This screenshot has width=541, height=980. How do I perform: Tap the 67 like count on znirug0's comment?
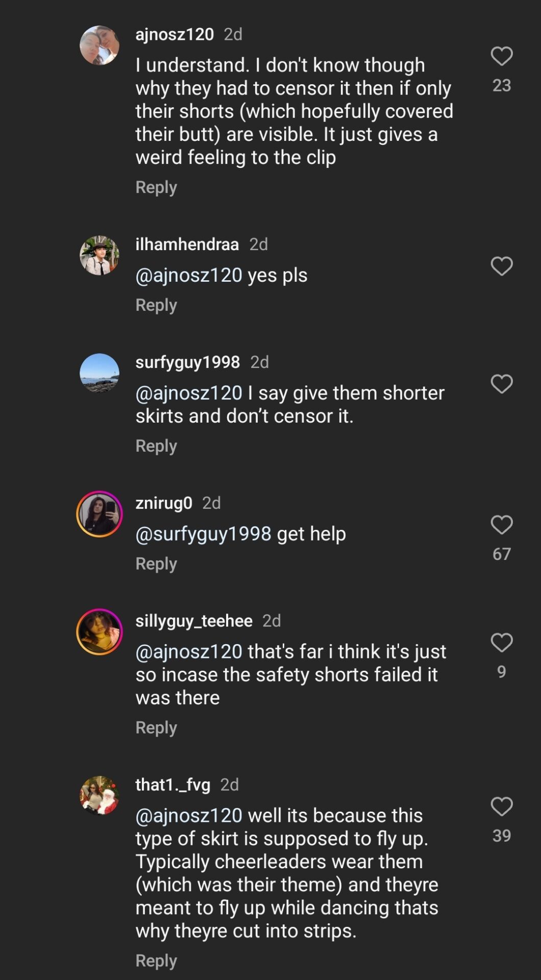(502, 553)
